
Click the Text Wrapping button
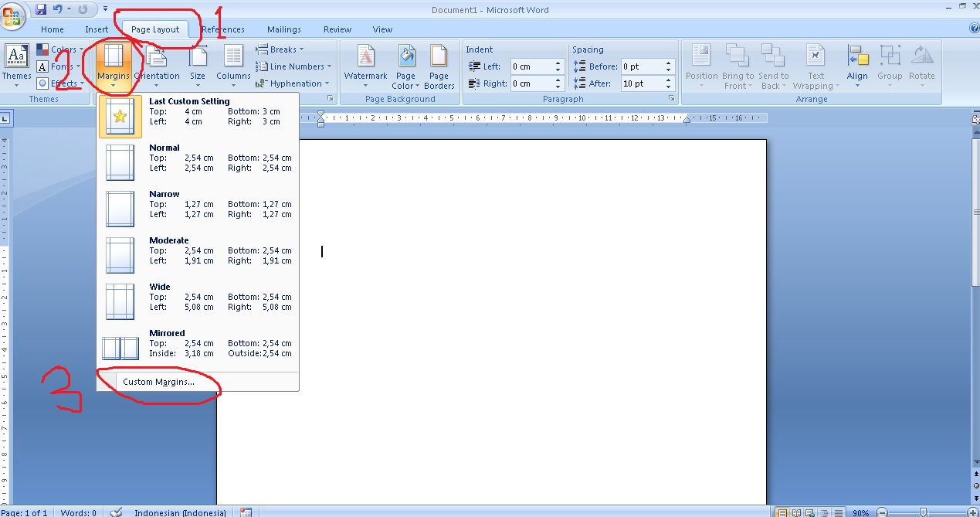(816, 67)
